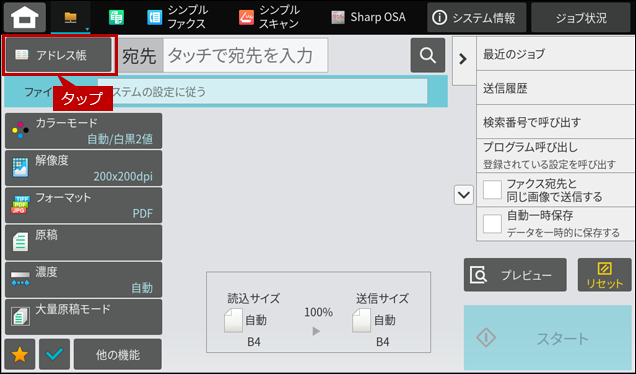Tap the yellow リセット button
The height and width of the screenshot is (374, 636).
tap(604, 275)
